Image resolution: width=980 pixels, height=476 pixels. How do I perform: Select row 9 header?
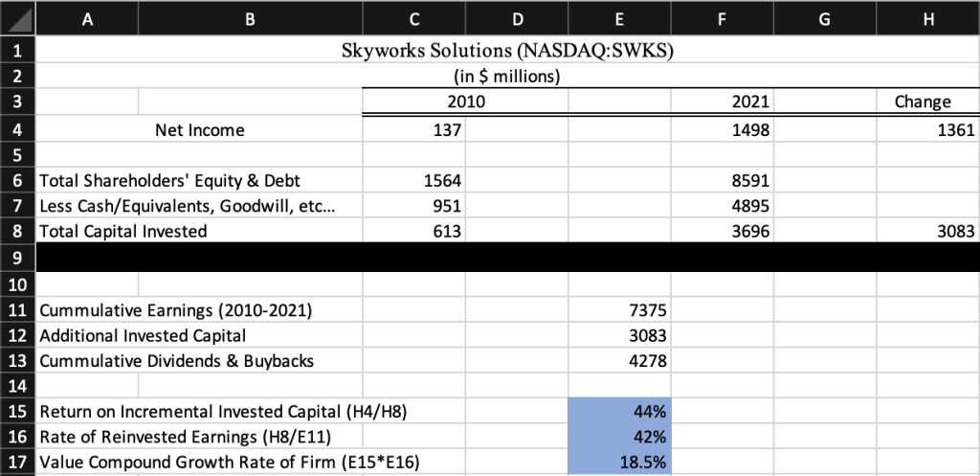(18, 258)
